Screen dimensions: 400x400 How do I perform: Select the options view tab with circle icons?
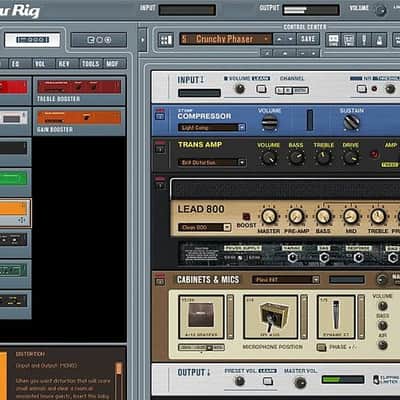pyautogui.click(x=99, y=40)
